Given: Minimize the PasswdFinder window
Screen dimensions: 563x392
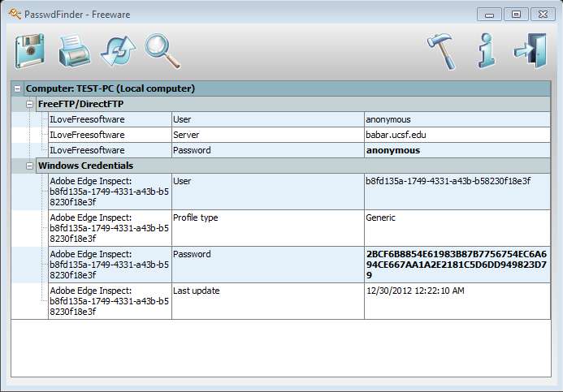Looking at the screenshot, I should [489, 15].
